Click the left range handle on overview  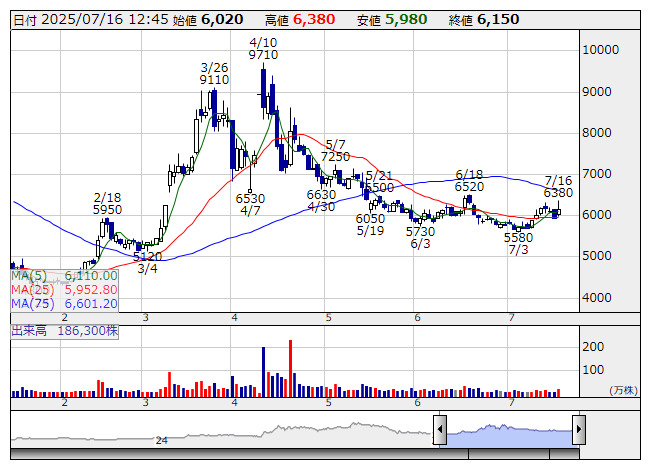439,430
